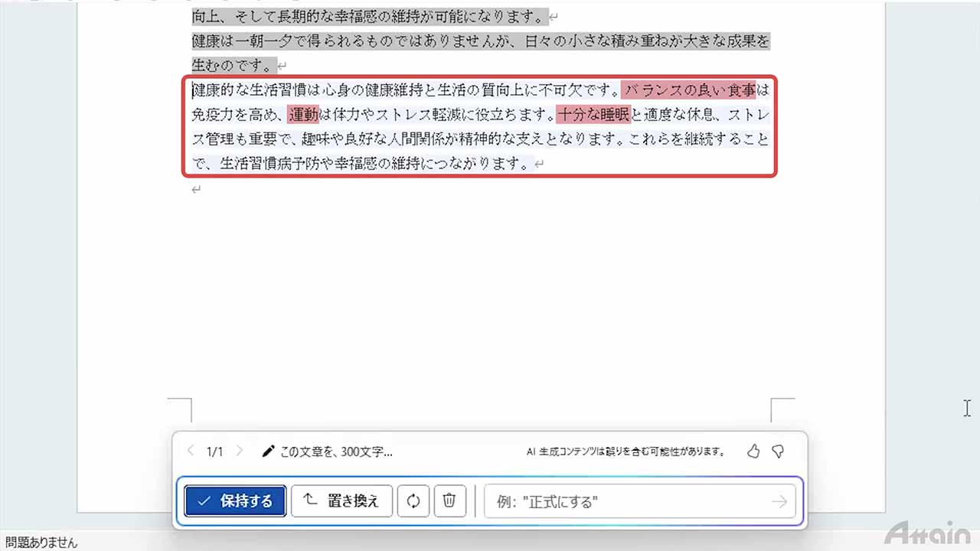Screen dimensions: 980x551
Task: Click the AI 生成コンテンツ disclaimer text
Action: [x=626, y=452]
